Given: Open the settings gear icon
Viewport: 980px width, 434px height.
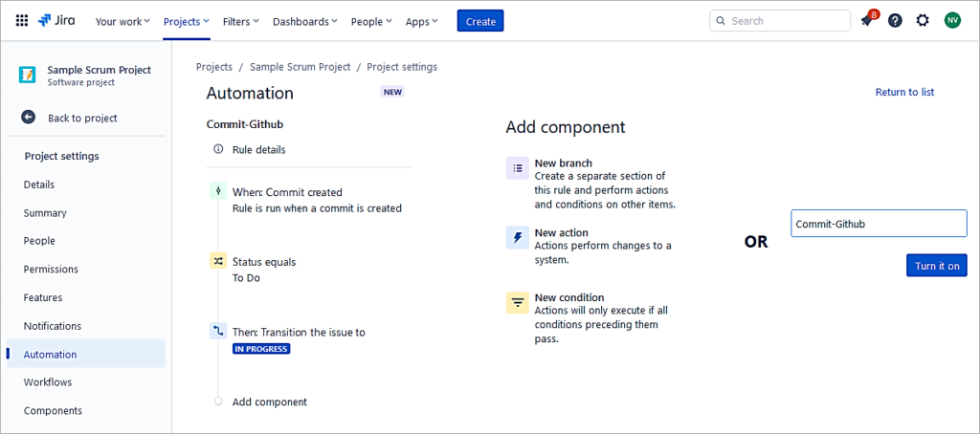Looking at the screenshot, I should pos(923,20).
